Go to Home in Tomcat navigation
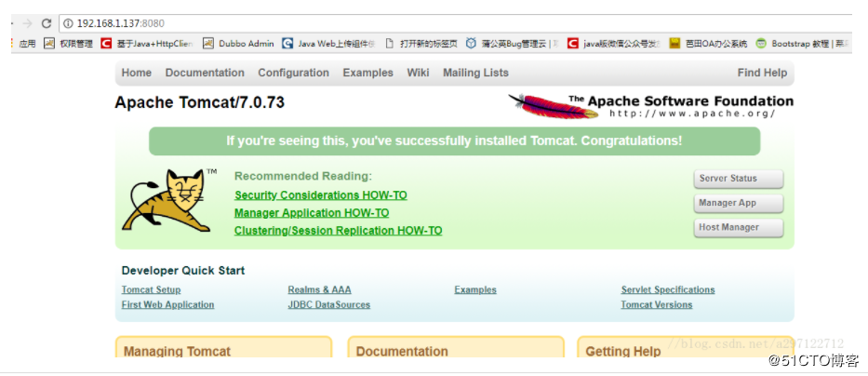This screenshot has width=868, height=376. click(136, 73)
